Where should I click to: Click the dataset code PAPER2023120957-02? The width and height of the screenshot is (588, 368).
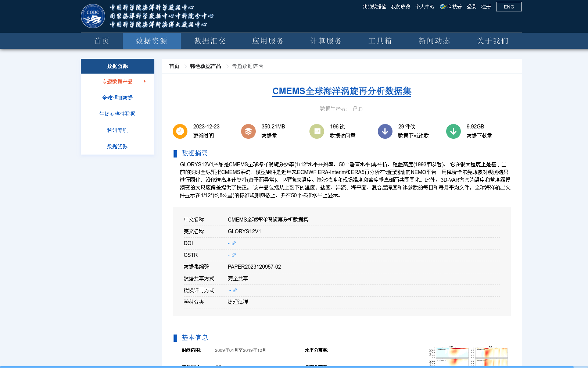tap(254, 267)
